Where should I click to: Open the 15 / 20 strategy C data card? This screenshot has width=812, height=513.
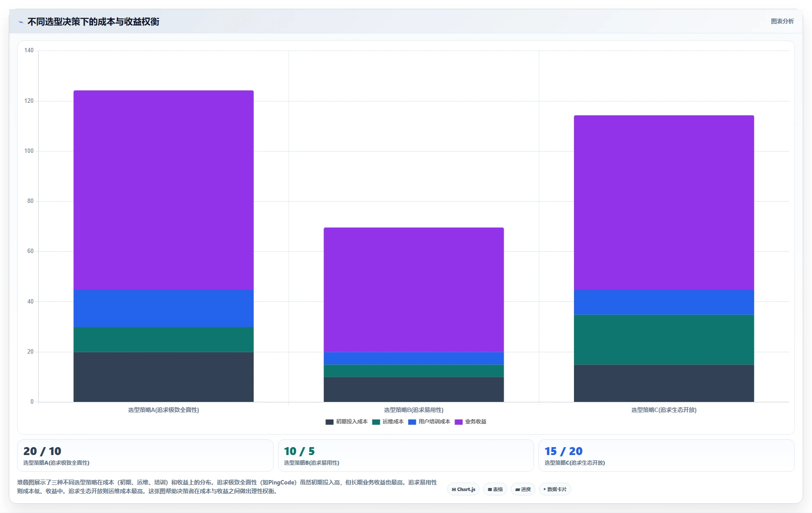[x=666, y=455]
